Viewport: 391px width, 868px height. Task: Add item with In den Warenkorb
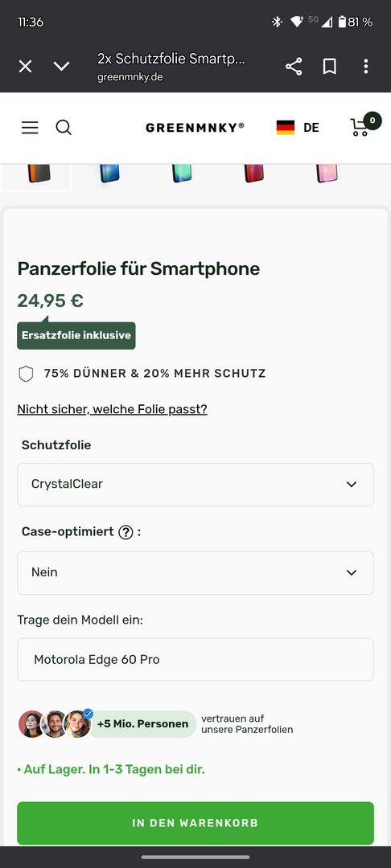pyautogui.click(x=195, y=823)
